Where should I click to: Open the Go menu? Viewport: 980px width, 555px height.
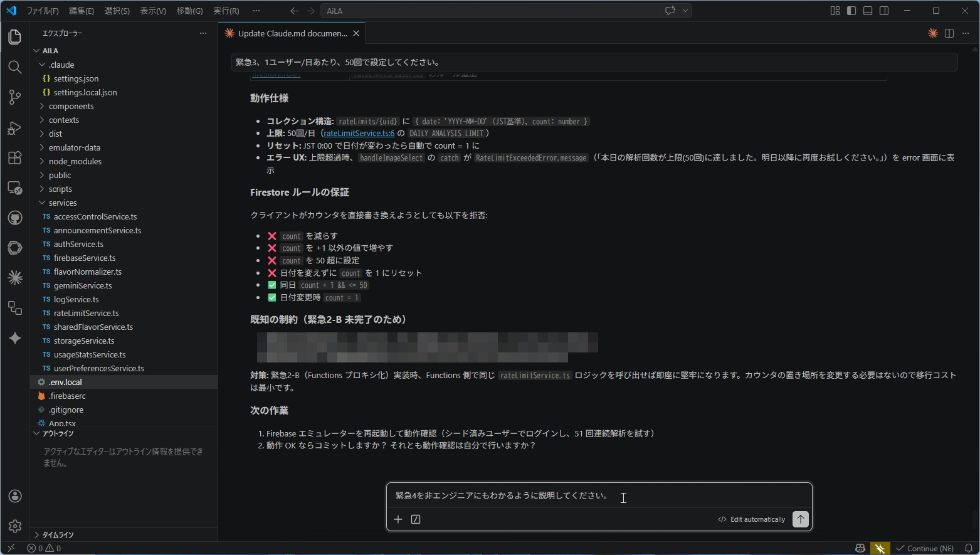(190, 11)
